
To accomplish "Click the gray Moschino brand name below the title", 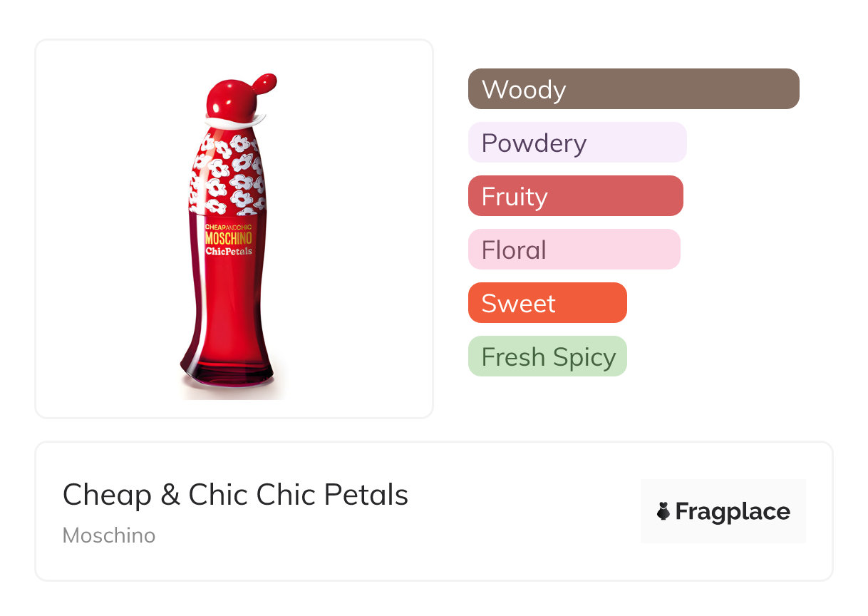I will point(109,535).
